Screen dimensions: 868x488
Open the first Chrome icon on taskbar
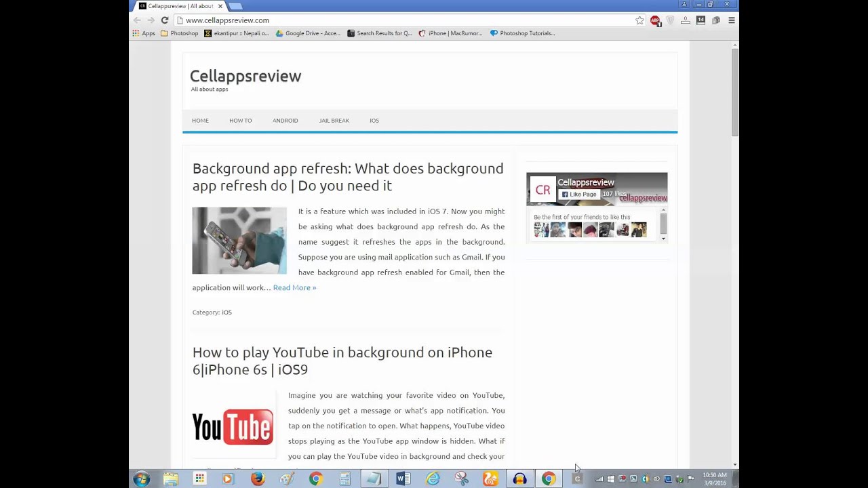[x=316, y=479]
